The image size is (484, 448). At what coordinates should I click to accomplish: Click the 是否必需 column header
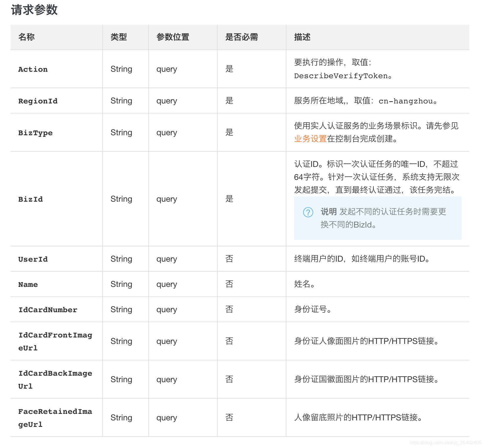242,37
